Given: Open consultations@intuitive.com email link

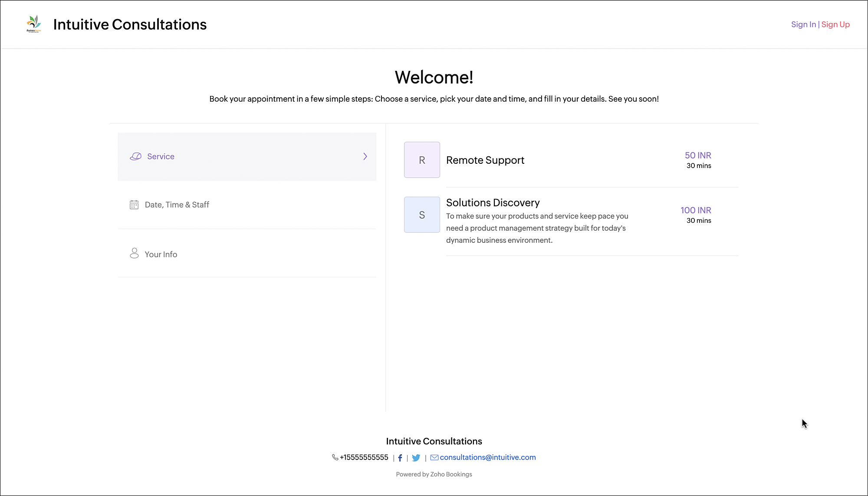Looking at the screenshot, I should click(488, 457).
